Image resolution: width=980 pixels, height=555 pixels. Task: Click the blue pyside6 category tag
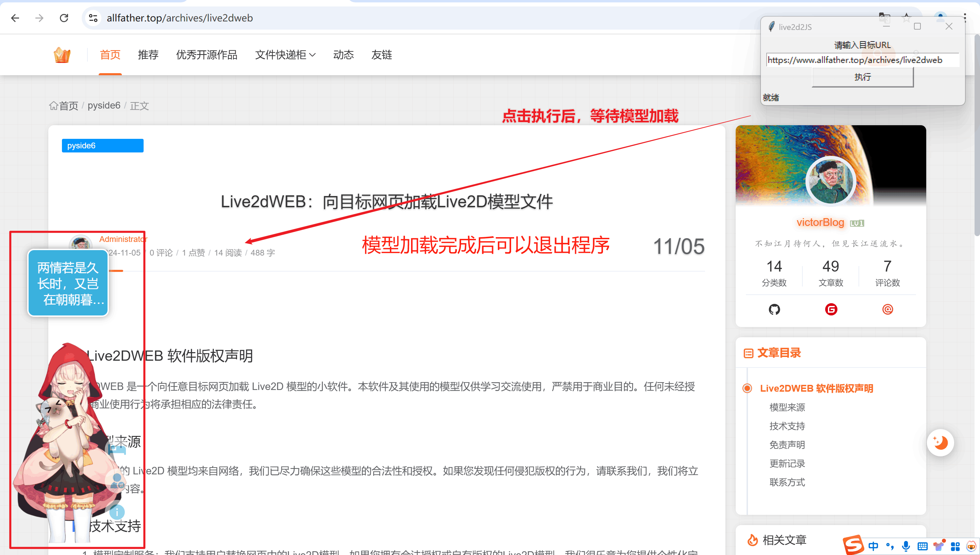click(x=102, y=146)
